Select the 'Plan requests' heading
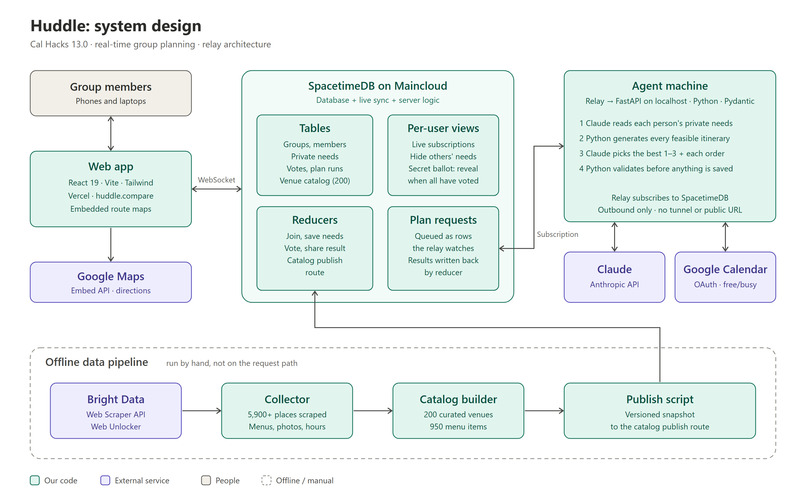 (x=443, y=220)
